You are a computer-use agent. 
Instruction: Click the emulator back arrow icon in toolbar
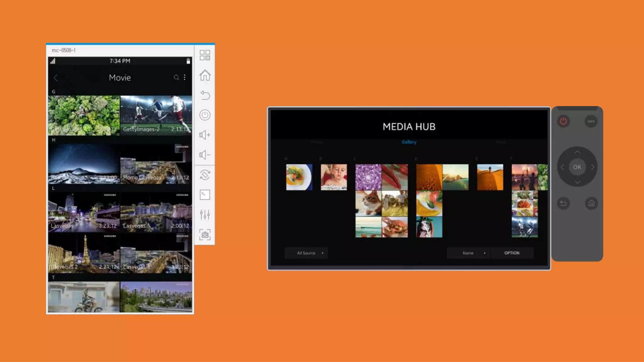click(x=205, y=95)
